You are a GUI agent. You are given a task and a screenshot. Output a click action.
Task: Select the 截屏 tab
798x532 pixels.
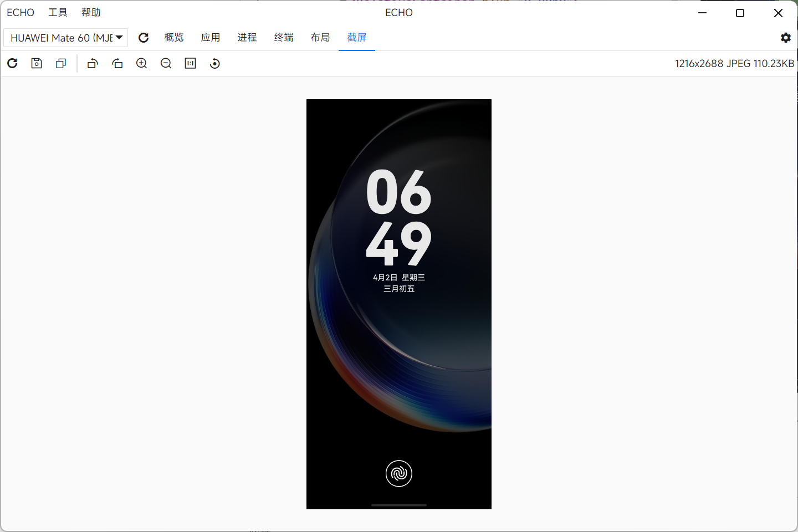pos(357,38)
